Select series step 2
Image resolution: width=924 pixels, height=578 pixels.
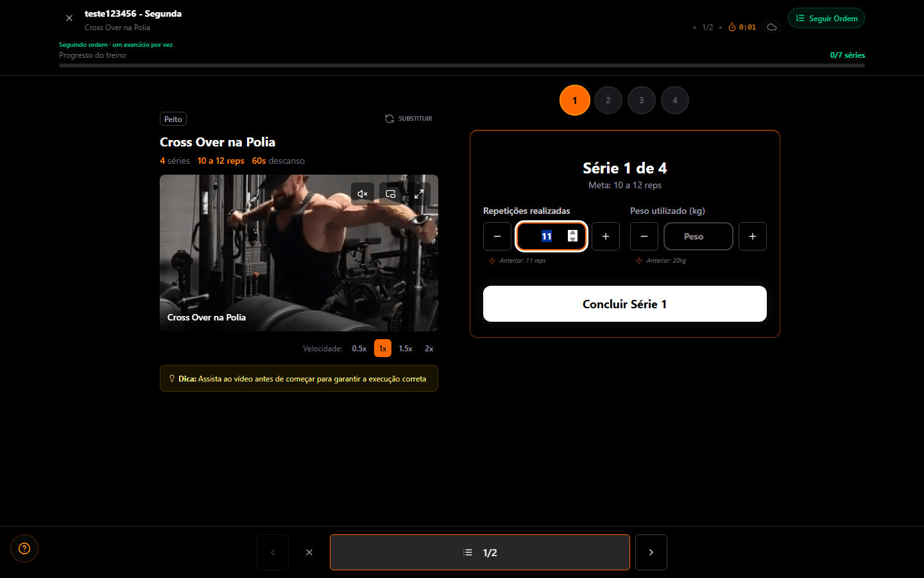tap(608, 100)
